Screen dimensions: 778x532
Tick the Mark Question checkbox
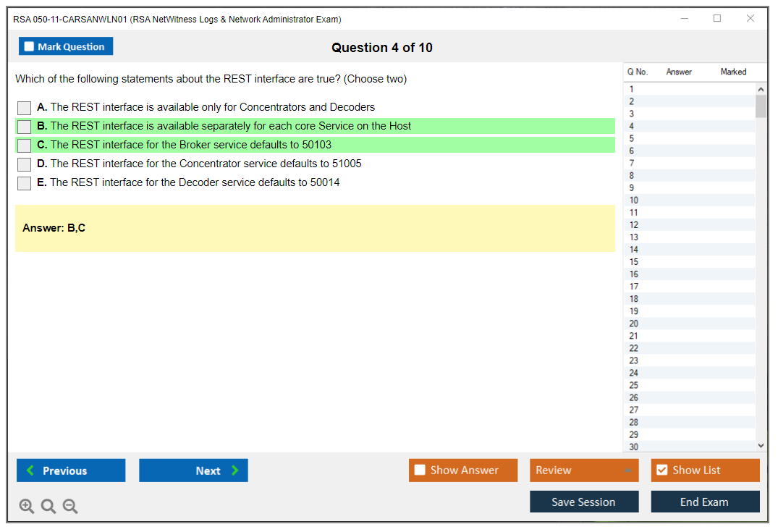30,47
